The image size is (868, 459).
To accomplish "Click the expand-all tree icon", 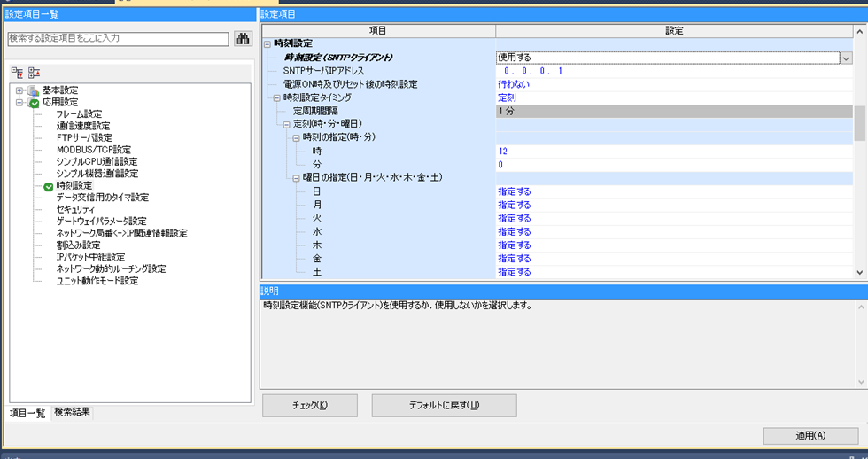I will pos(17,73).
